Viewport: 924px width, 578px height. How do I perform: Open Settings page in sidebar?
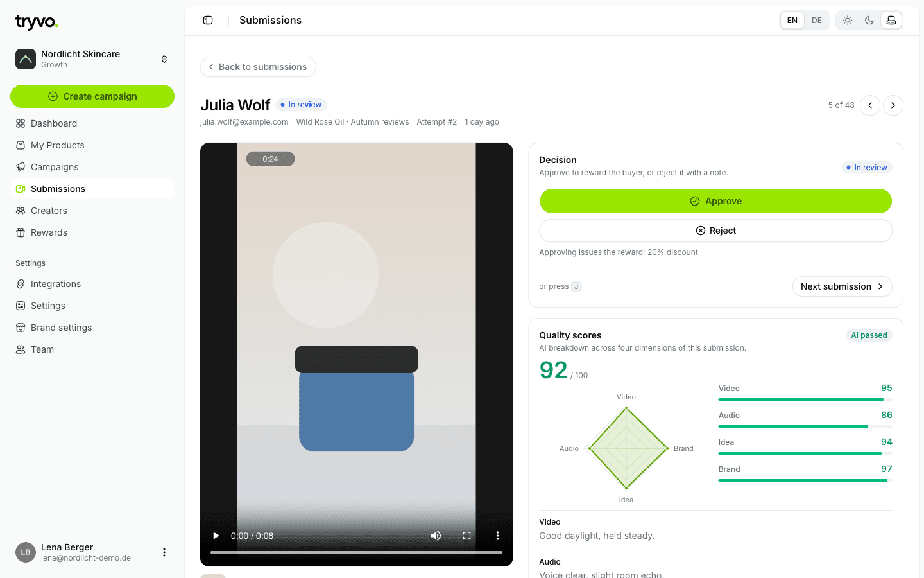click(x=92, y=306)
